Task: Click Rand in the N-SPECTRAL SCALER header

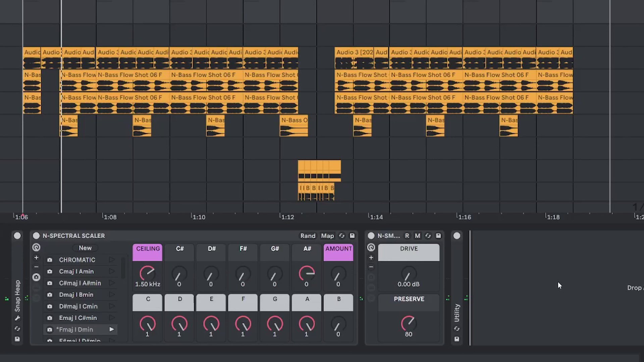Action: tap(308, 236)
